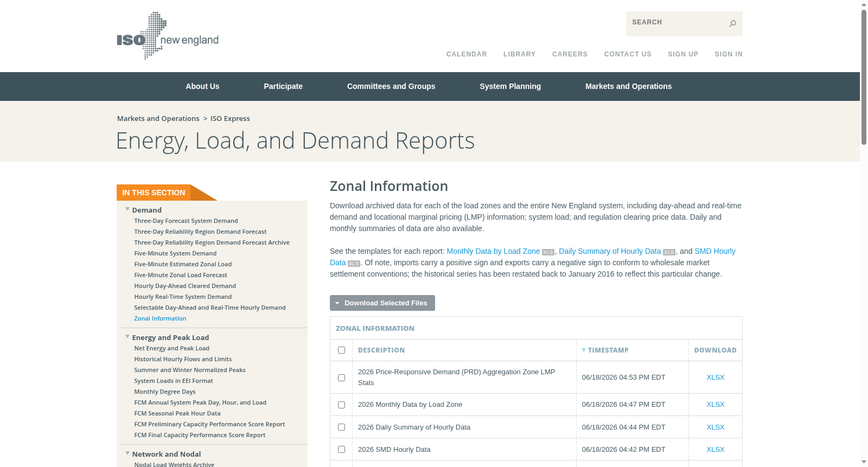Open the System Planning menu
This screenshot has width=868, height=467.
coord(510,86)
